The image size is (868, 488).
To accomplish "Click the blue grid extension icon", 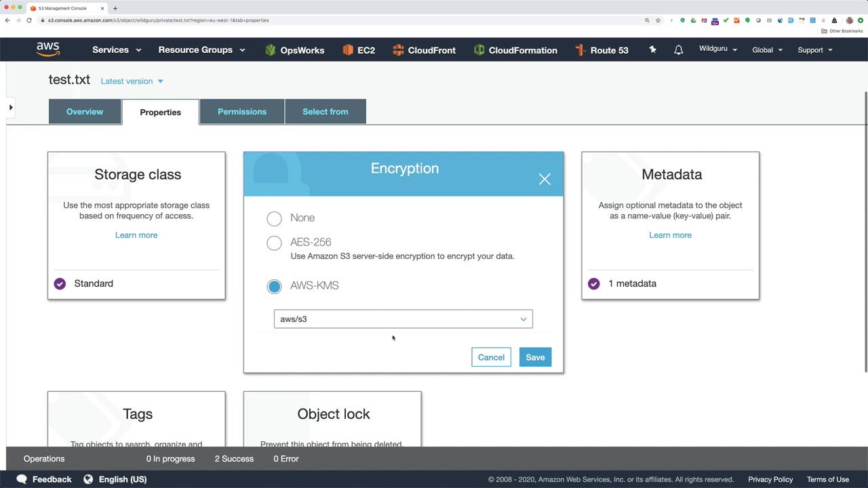I will pyautogui.click(x=812, y=20).
